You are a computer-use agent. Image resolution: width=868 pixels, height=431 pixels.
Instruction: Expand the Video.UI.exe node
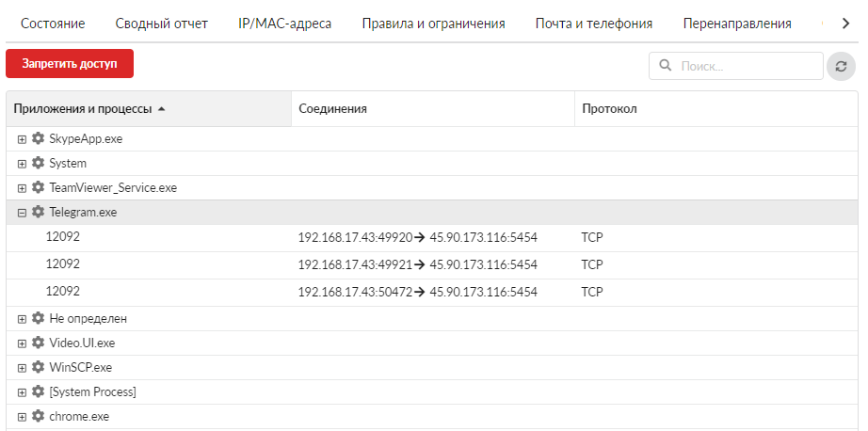[22, 343]
